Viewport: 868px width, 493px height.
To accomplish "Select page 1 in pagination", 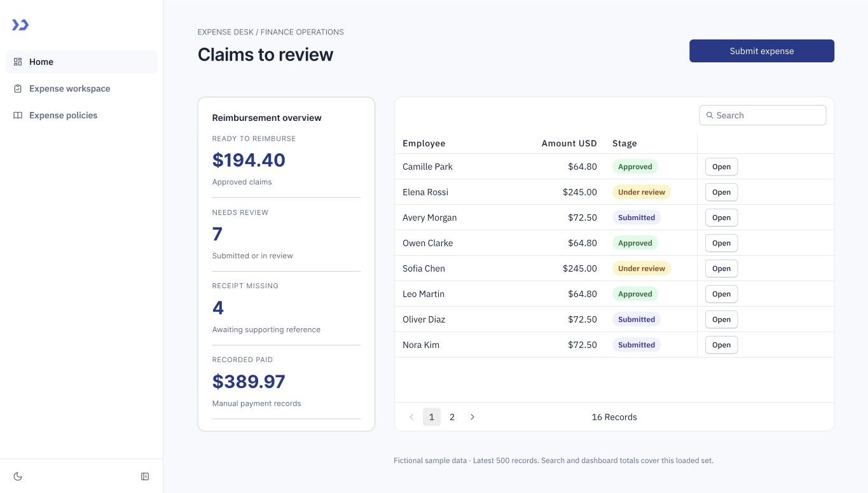I will pyautogui.click(x=432, y=417).
